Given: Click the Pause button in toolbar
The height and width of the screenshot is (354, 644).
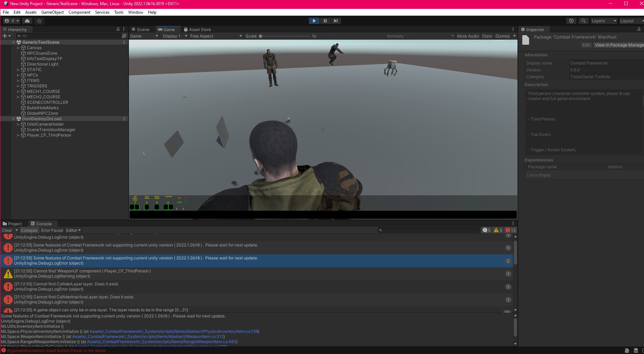Looking at the screenshot, I should (x=325, y=21).
